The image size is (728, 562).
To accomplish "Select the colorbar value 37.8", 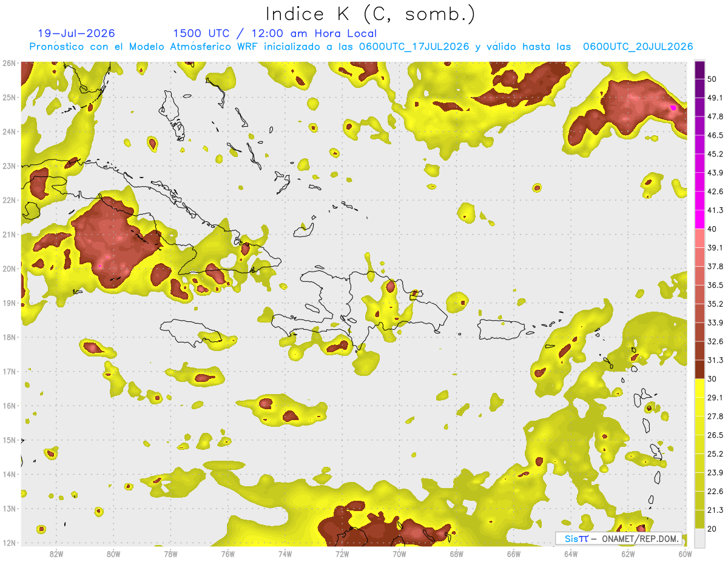I will [715, 266].
